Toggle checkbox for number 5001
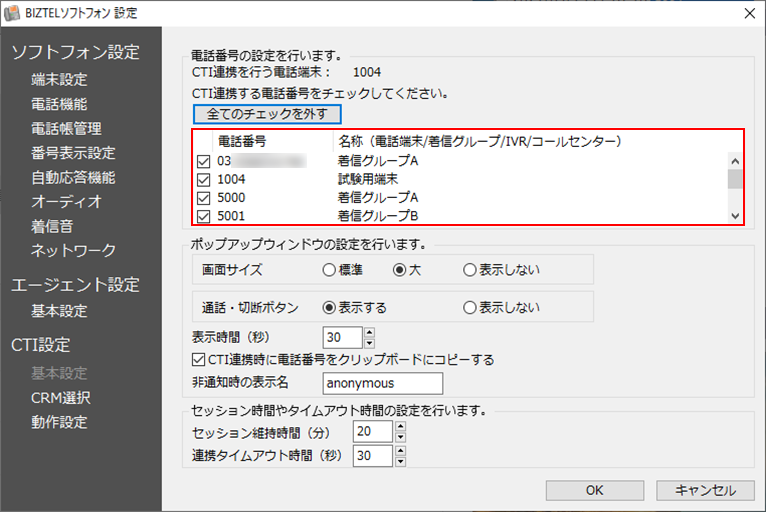 pyautogui.click(x=203, y=216)
